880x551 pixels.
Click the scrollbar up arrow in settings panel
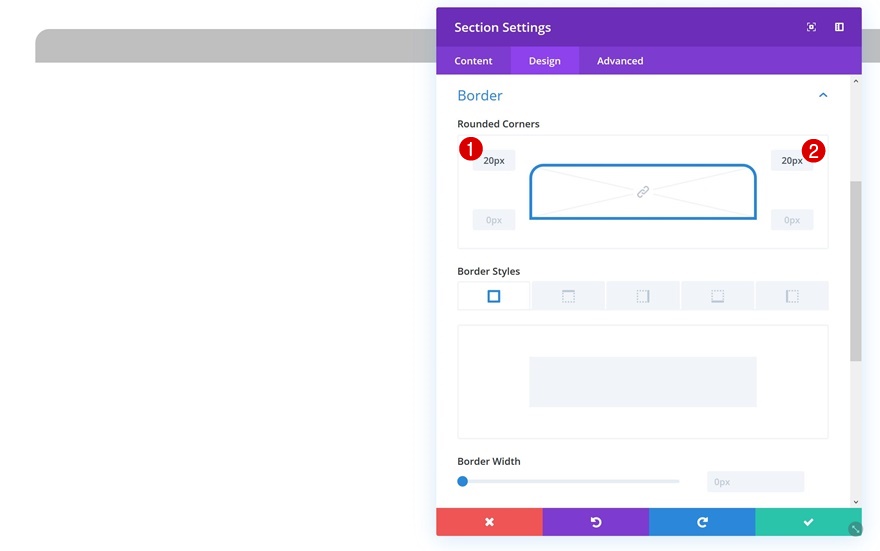pos(855,81)
